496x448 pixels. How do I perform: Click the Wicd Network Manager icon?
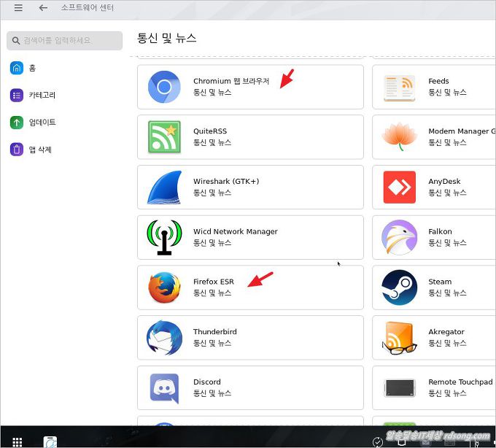pos(164,237)
